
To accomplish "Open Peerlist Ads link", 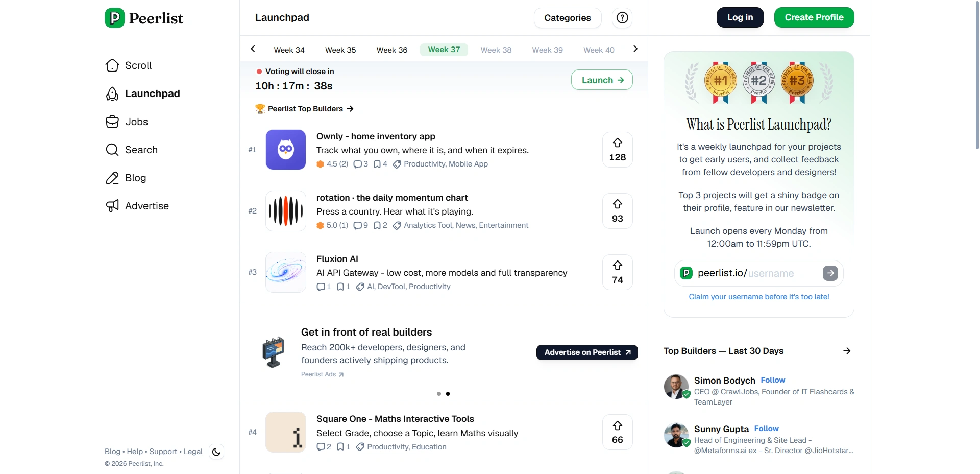I will point(322,374).
